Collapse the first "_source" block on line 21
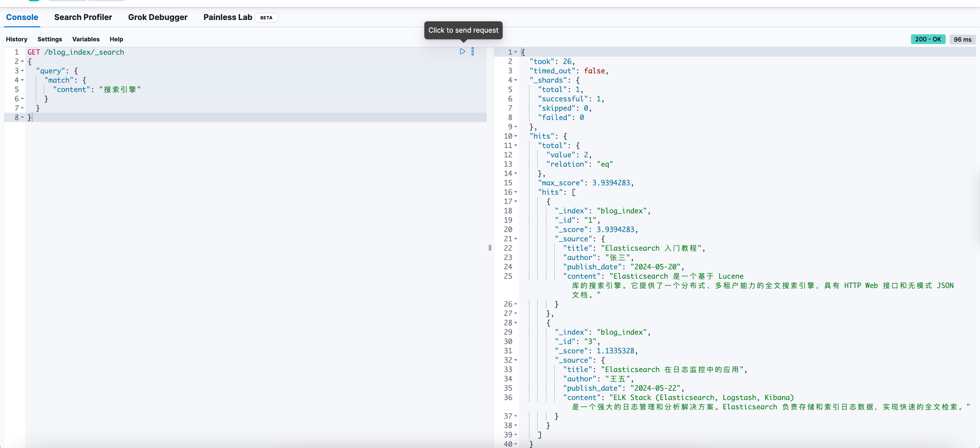The image size is (980, 448). click(x=515, y=239)
